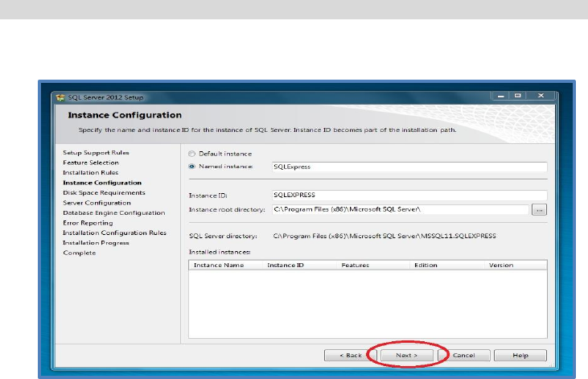Minimize the SQL Server 2012 Setup window
588x379 pixels.
(500, 96)
